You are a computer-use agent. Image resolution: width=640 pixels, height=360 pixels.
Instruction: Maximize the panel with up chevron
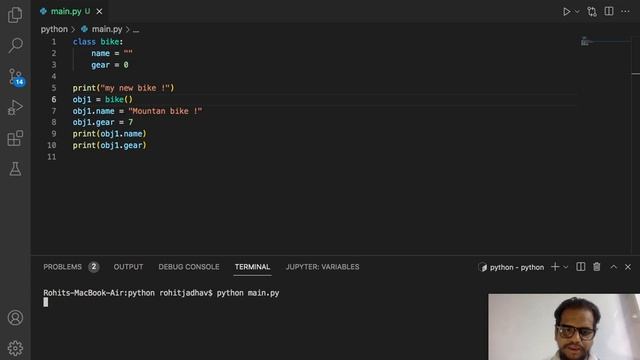pyautogui.click(x=613, y=267)
